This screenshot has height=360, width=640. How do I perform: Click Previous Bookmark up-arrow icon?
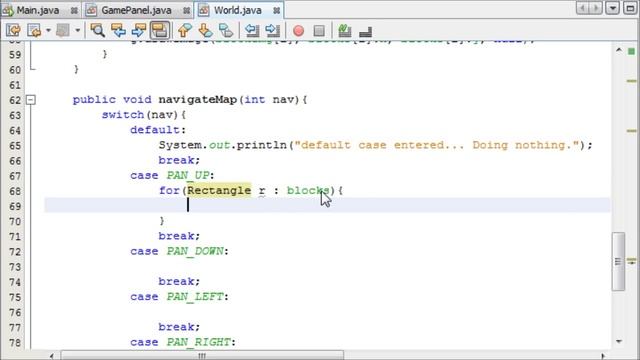[x=184, y=30]
